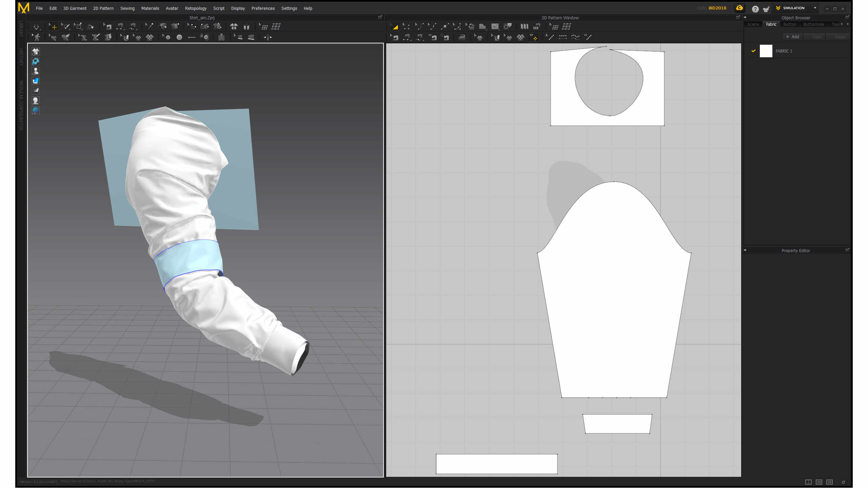Collapse the Object Browser panel arrow

click(745, 17)
